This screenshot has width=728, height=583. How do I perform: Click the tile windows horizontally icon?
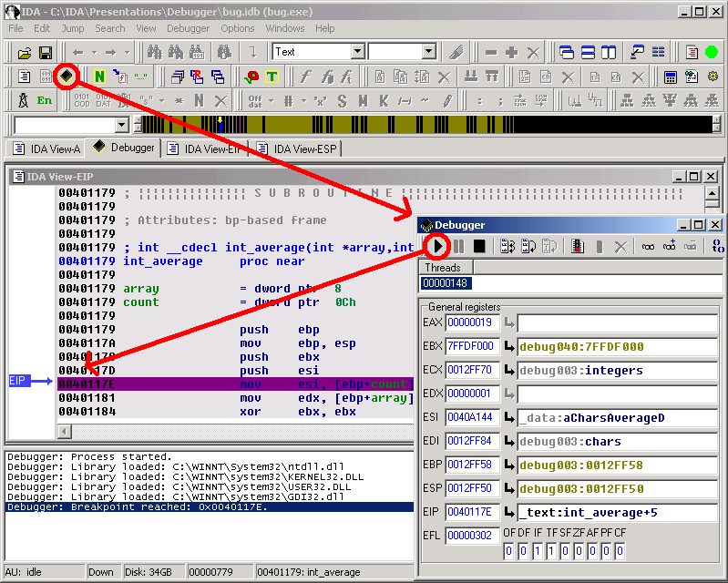[x=588, y=53]
